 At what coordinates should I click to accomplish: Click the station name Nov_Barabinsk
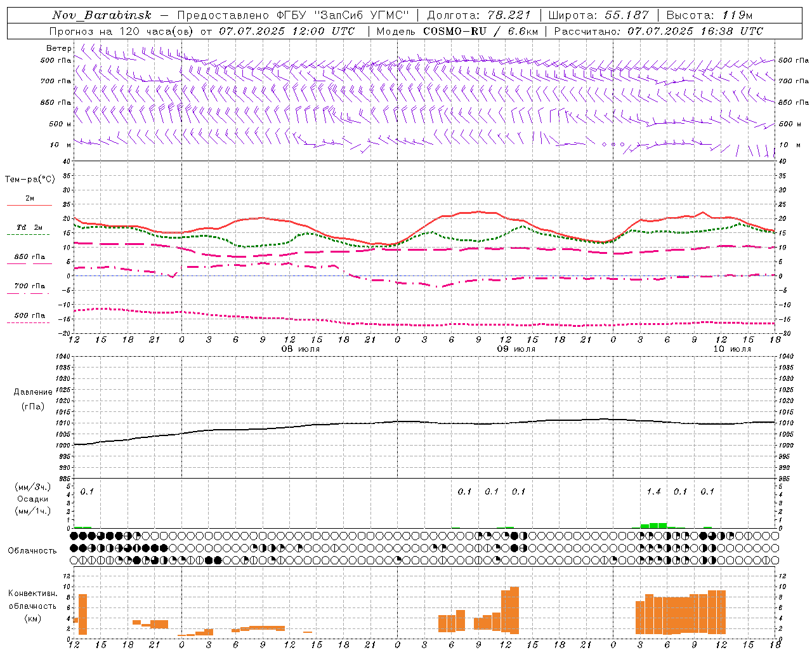tap(101, 15)
